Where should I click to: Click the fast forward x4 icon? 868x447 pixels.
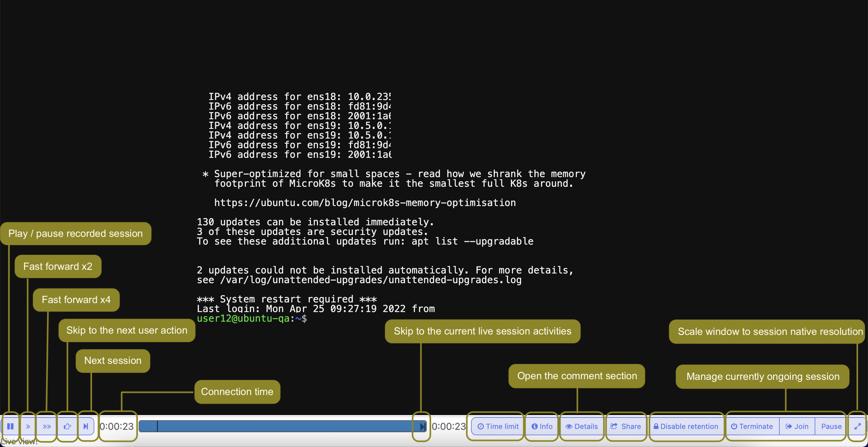click(46, 427)
